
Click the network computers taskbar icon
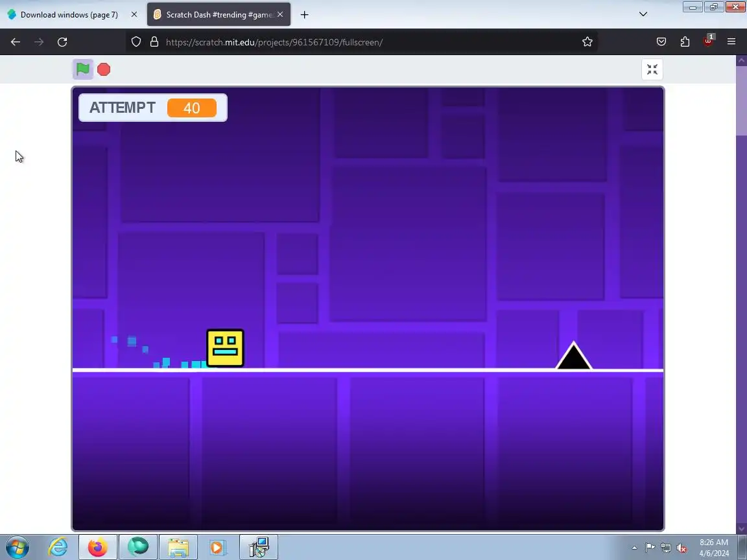pos(259,547)
